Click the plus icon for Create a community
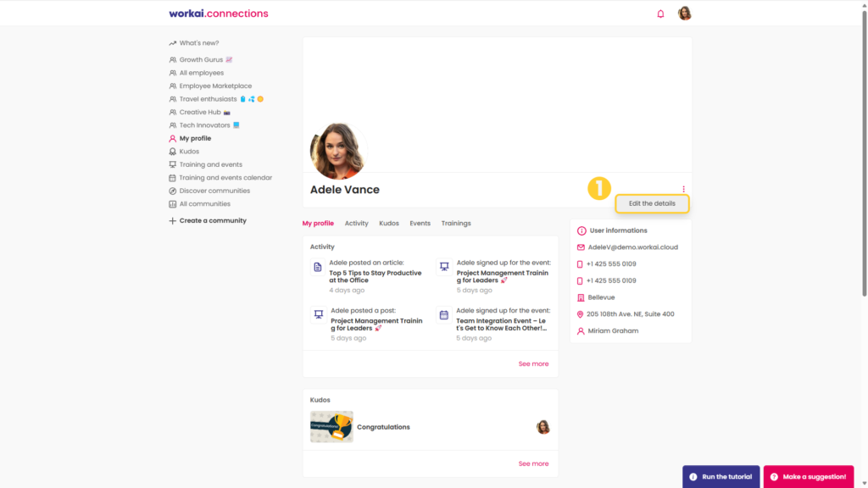 [x=173, y=221]
